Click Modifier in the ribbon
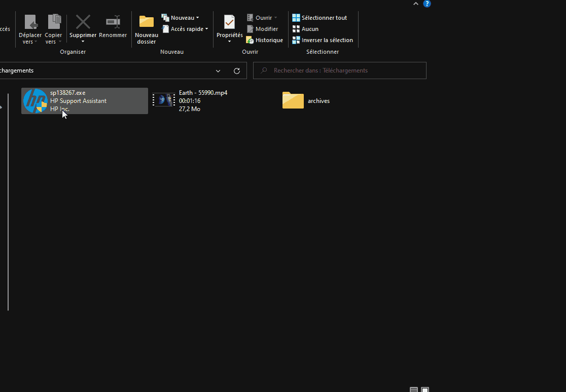 pos(262,29)
